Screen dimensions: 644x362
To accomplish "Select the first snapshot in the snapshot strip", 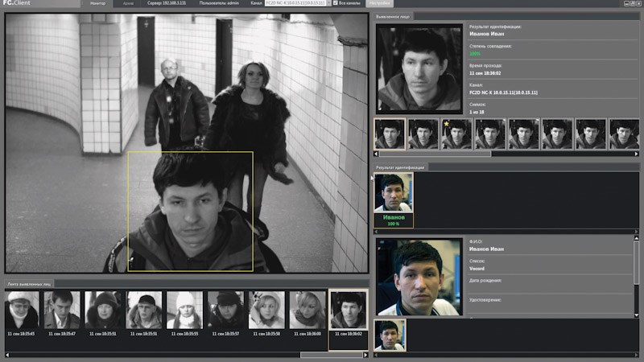I will [390, 134].
